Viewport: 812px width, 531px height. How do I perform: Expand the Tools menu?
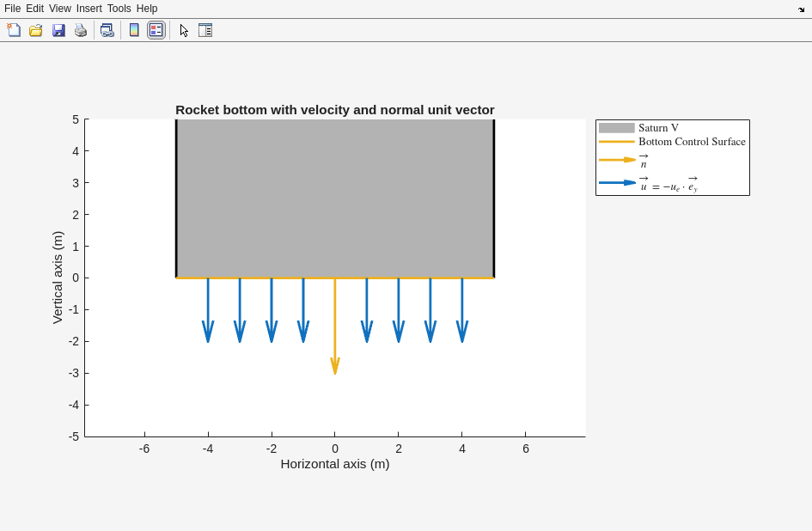point(119,9)
